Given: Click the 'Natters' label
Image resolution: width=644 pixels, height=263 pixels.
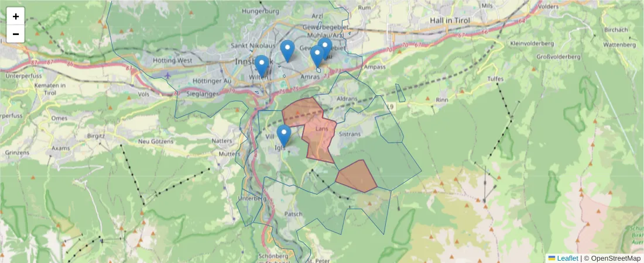Looking at the screenshot, I should [222, 141].
